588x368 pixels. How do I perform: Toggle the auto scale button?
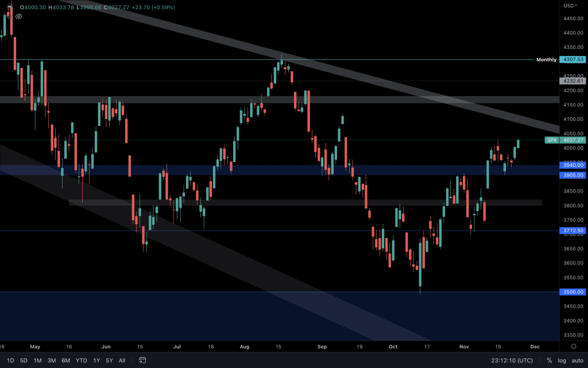tap(578, 361)
